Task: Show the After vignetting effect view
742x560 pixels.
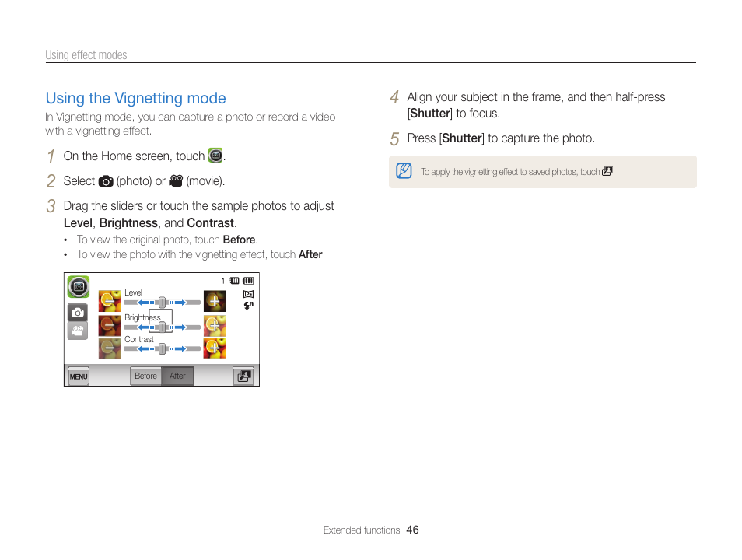Action: point(177,376)
